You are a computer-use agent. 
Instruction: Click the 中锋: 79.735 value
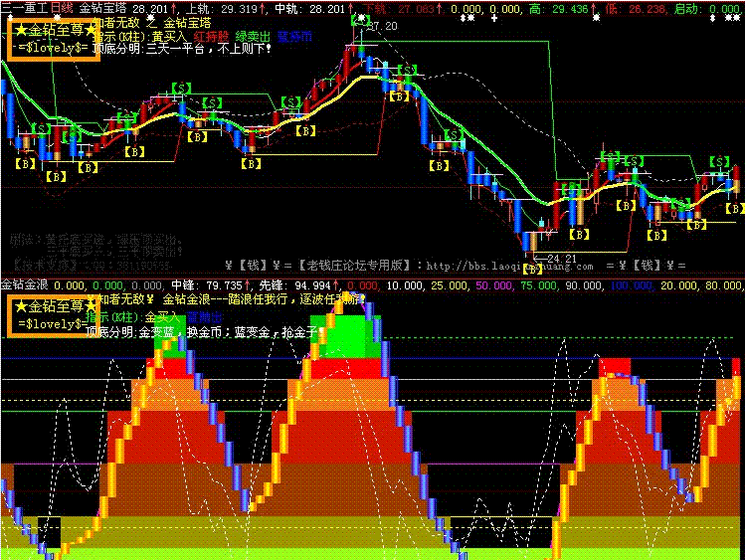[x=211, y=285]
